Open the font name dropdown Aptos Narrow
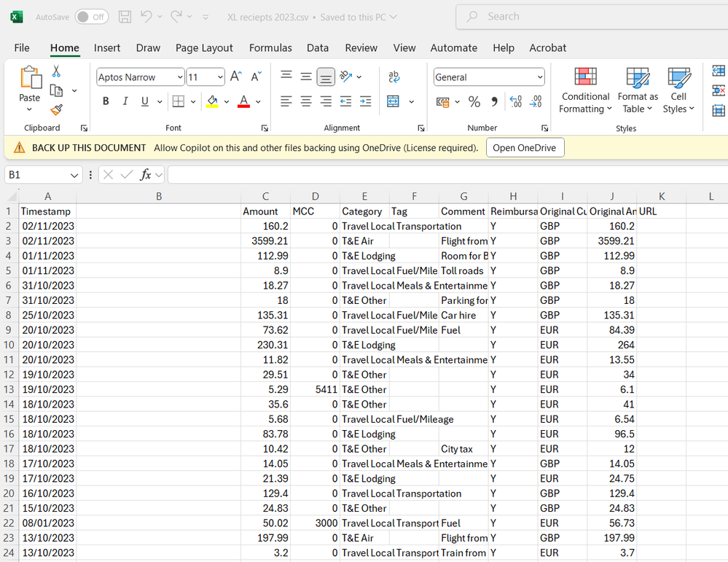The image size is (728, 562). point(179,77)
